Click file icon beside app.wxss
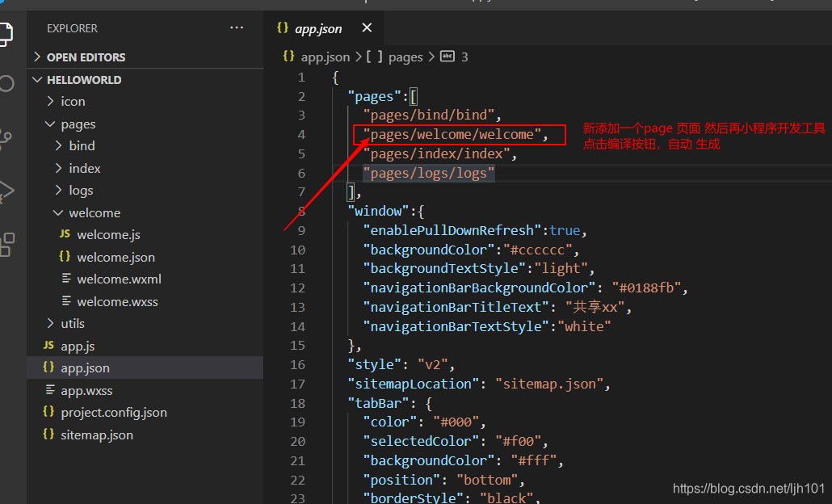The height and width of the screenshot is (504, 832). click(50, 390)
